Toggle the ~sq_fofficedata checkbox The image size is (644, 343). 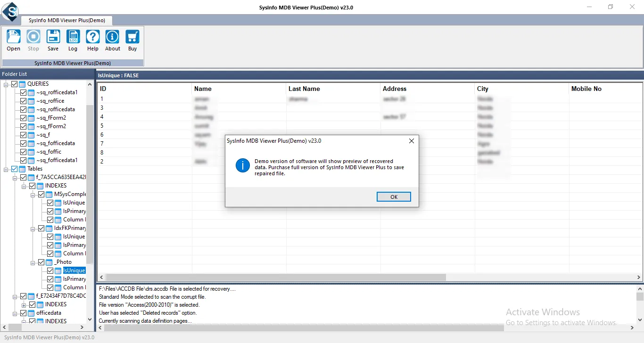pos(23,143)
